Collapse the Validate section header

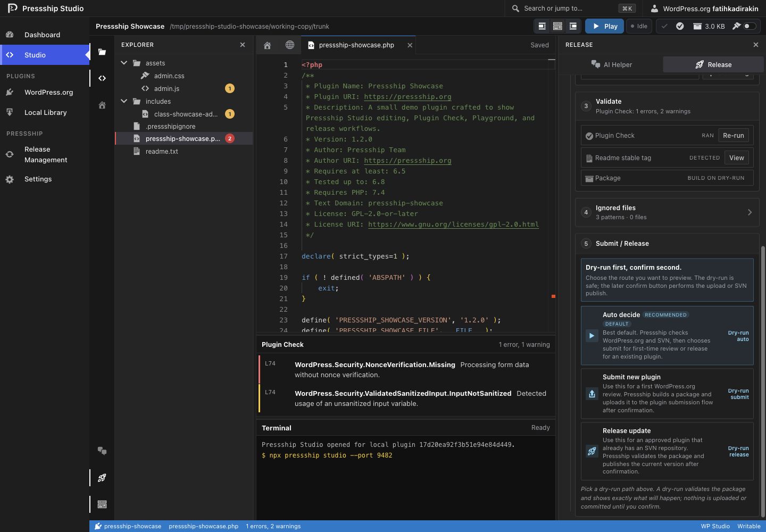tap(667, 106)
